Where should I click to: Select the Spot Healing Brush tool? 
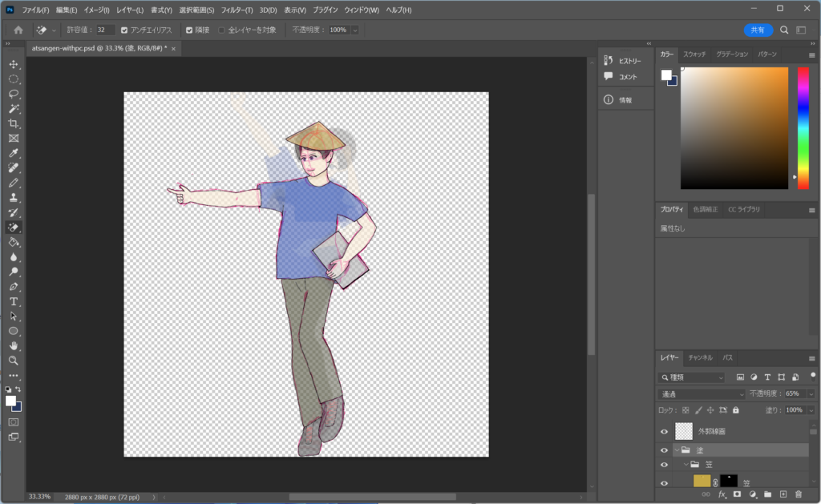[x=14, y=168]
